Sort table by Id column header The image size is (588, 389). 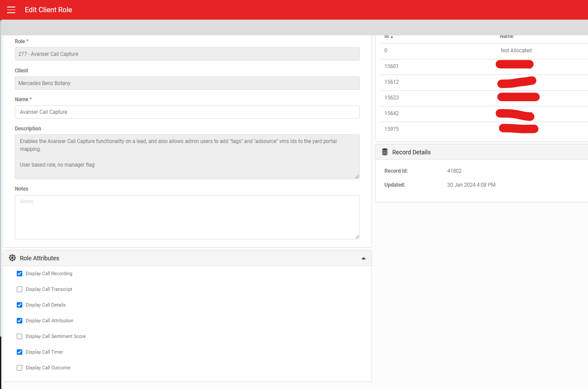(x=389, y=37)
